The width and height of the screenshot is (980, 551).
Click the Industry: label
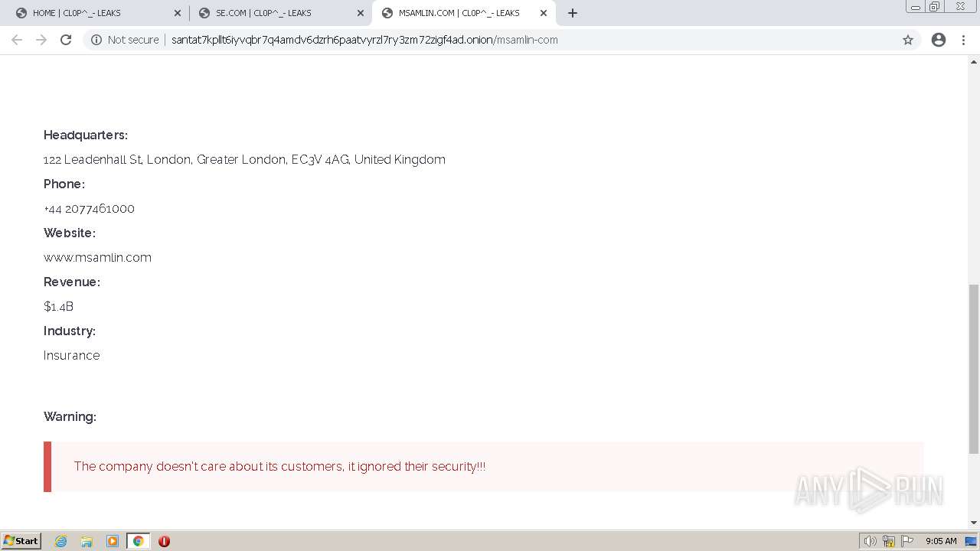[x=70, y=331]
